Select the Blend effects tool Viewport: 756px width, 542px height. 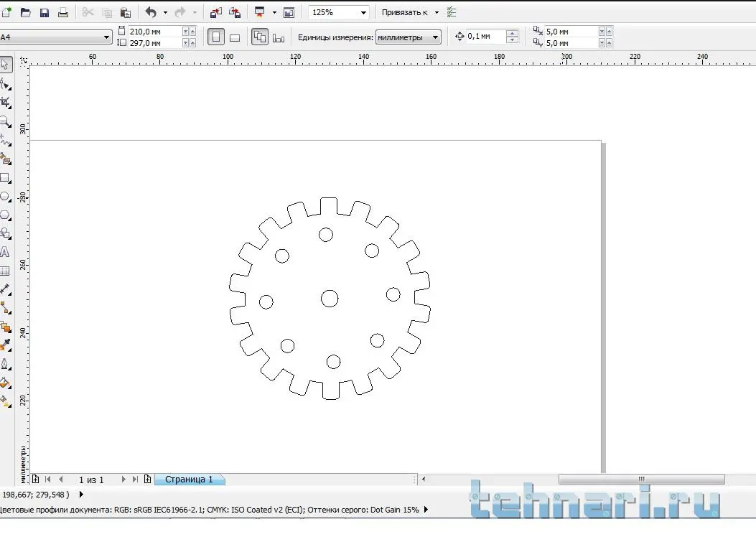coord(5,327)
